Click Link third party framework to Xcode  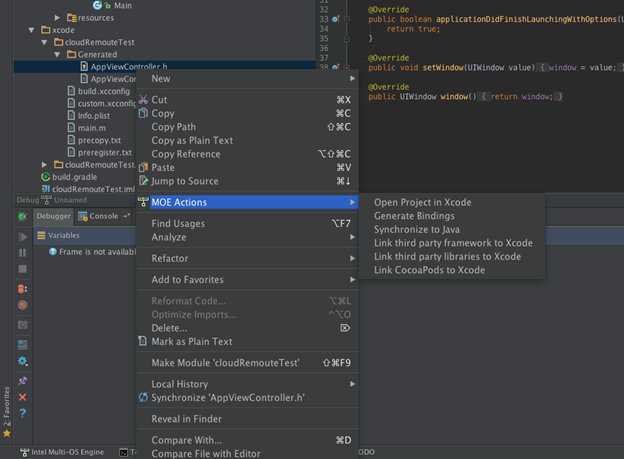click(x=452, y=243)
